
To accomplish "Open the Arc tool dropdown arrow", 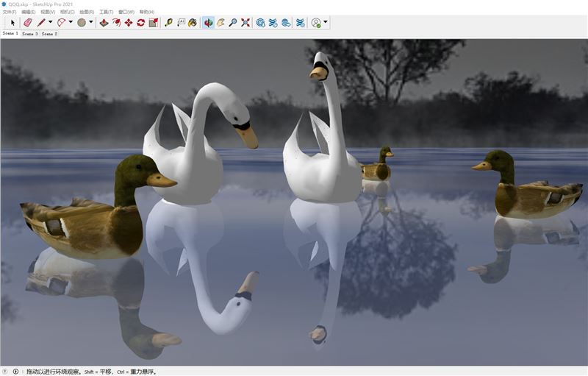I will 71,22.
